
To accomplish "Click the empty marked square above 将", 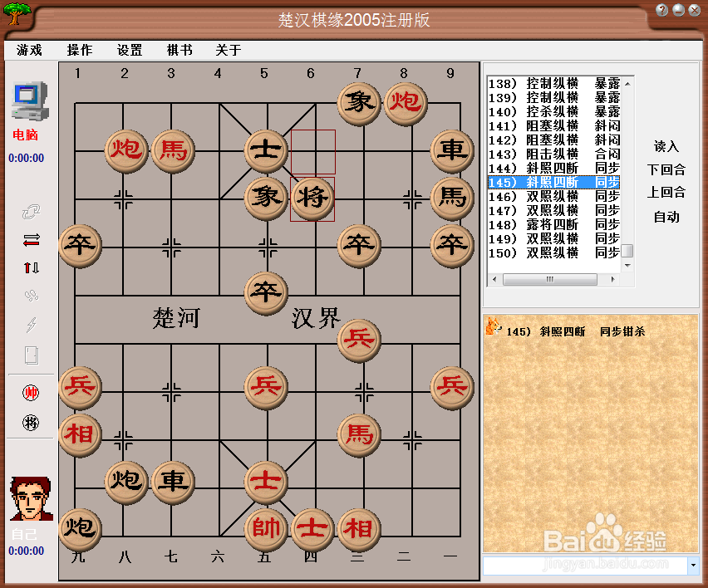I will pos(313,152).
